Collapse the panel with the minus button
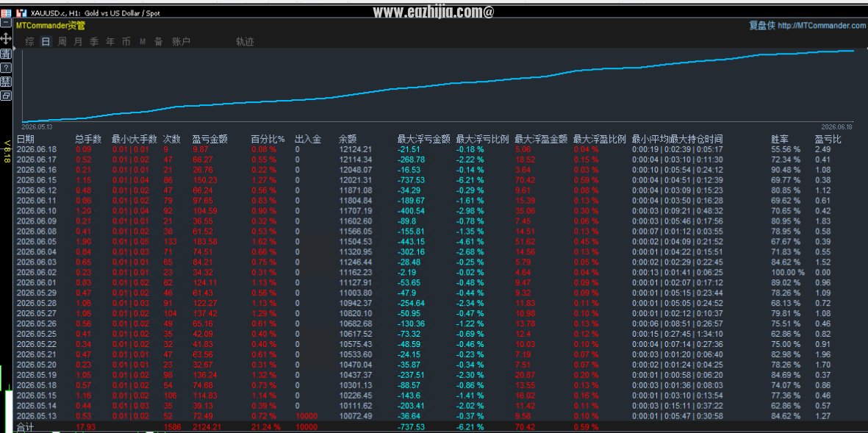The width and height of the screenshot is (868, 433). click(6, 24)
